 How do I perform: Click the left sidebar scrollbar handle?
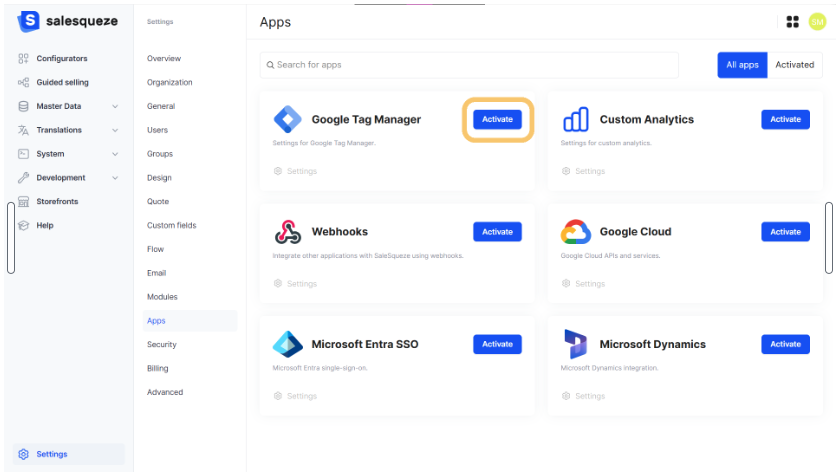click(11, 238)
